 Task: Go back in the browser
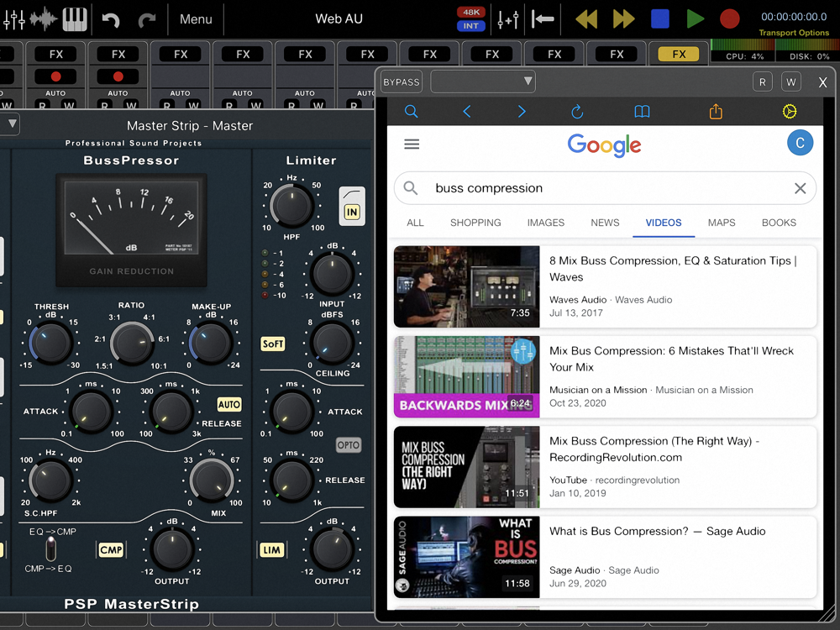(x=466, y=112)
